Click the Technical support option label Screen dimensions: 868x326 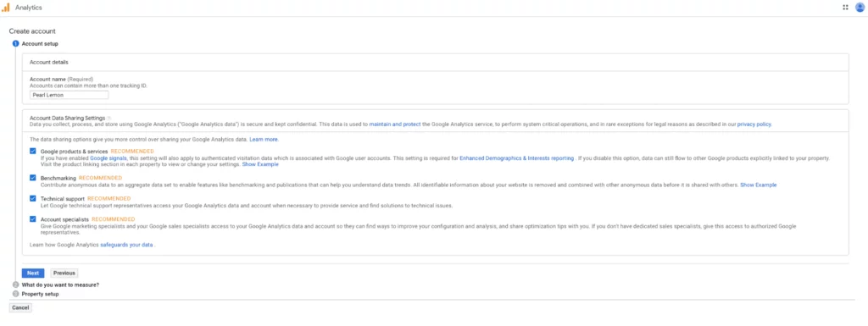point(63,198)
